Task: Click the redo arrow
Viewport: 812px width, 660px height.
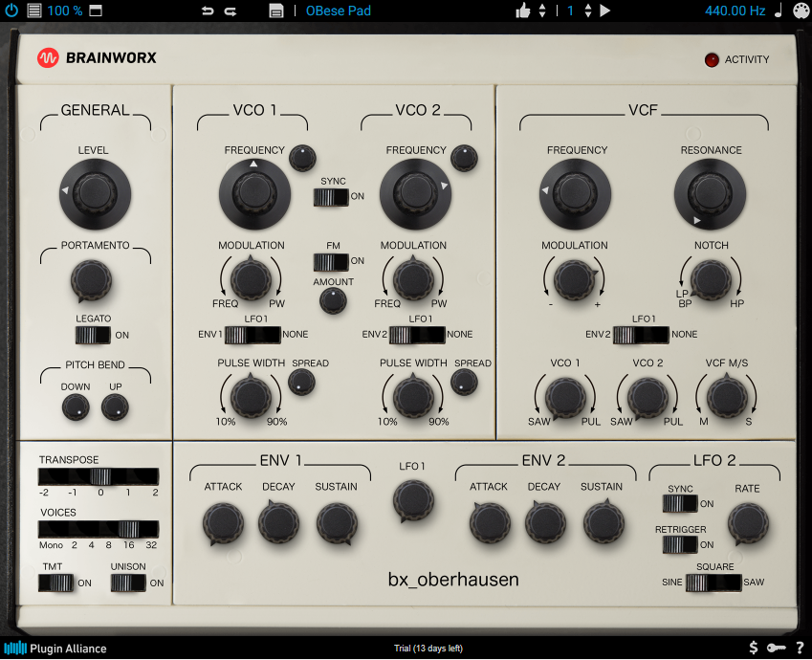Action: (230, 11)
